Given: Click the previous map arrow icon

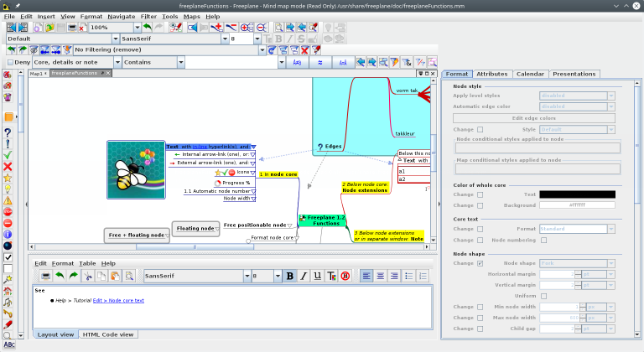Looking at the screenshot, I should (x=11, y=28).
